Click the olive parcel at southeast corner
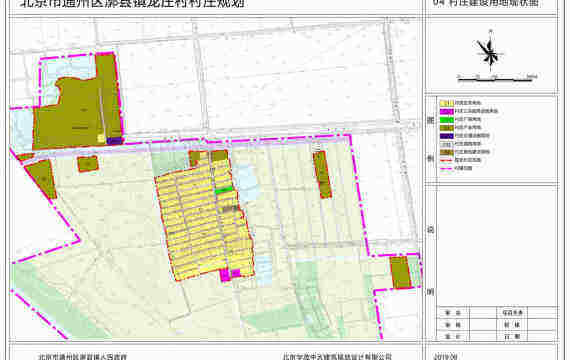 pyautogui.click(x=400, y=272)
